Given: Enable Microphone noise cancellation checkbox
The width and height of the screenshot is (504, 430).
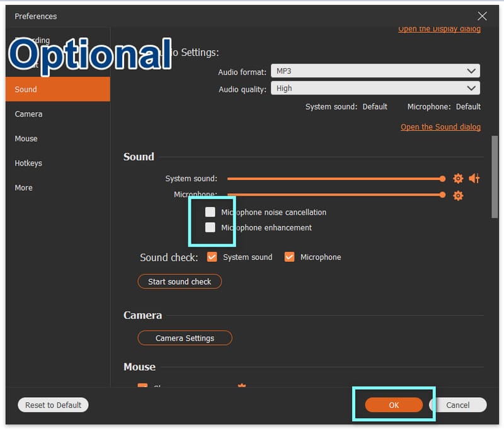Looking at the screenshot, I should pyautogui.click(x=210, y=212).
